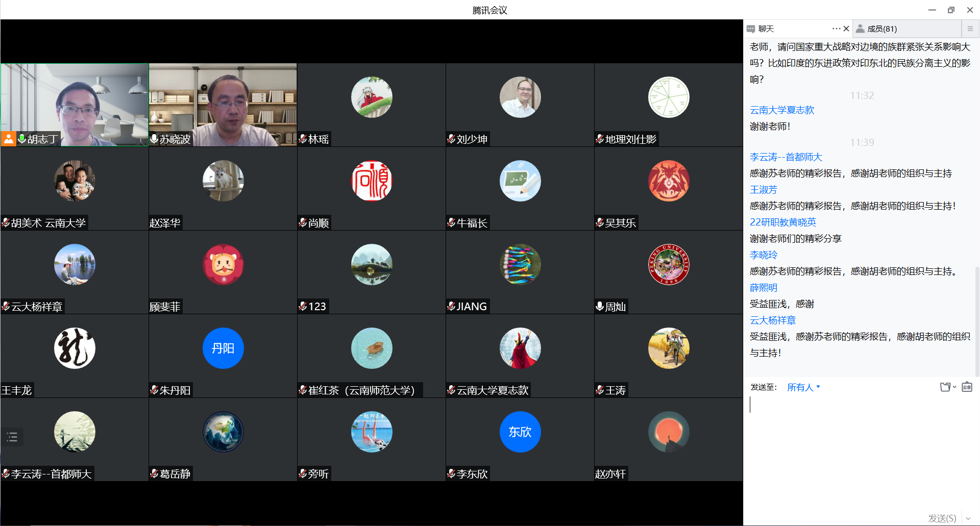980x526 pixels.
Task: Open the side panel hamburger menu
Action: click(x=970, y=29)
